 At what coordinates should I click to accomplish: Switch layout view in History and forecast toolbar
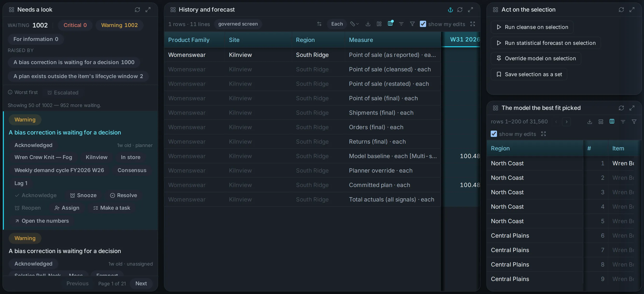(379, 24)
